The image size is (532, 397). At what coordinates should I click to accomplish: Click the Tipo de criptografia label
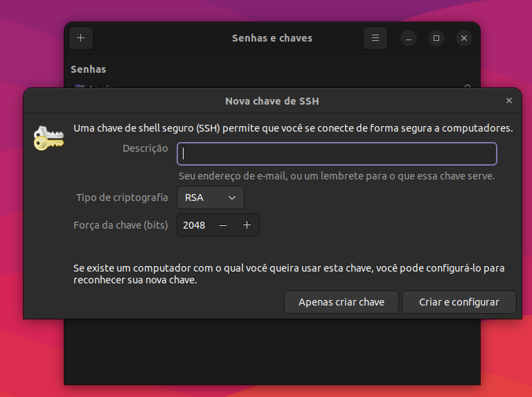point(122,197)
